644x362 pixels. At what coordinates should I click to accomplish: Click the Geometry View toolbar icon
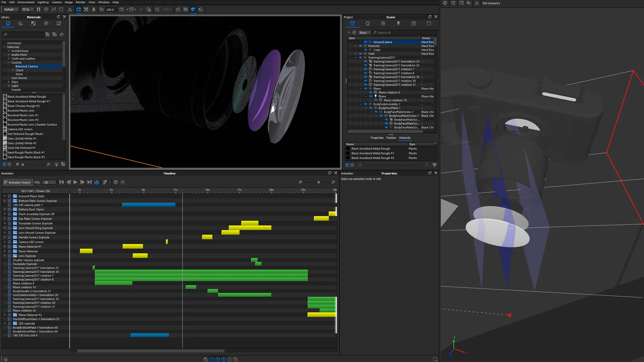click(193, 9)
